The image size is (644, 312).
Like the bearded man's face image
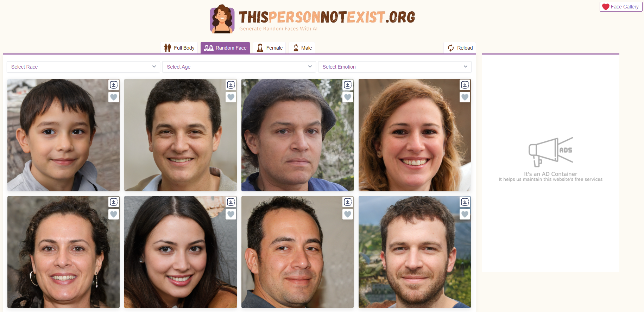[x=465, y=214]
